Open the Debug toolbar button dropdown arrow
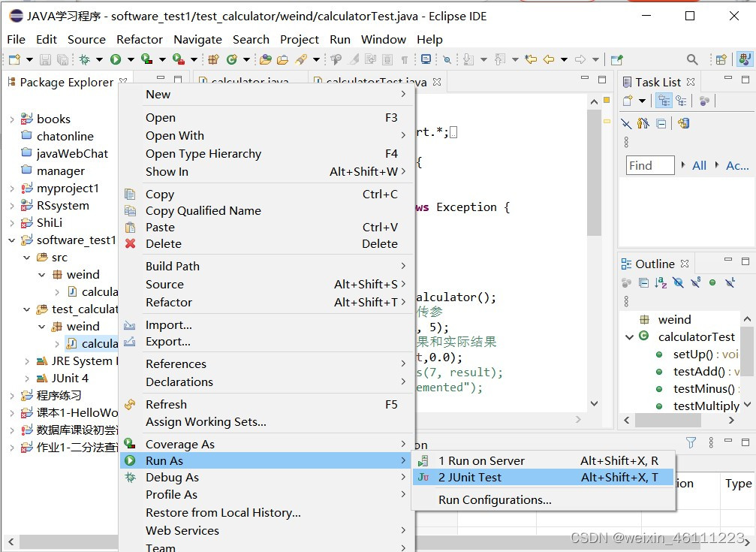The image size is (756, 552). pyautogui.click(x=99, y=60)
